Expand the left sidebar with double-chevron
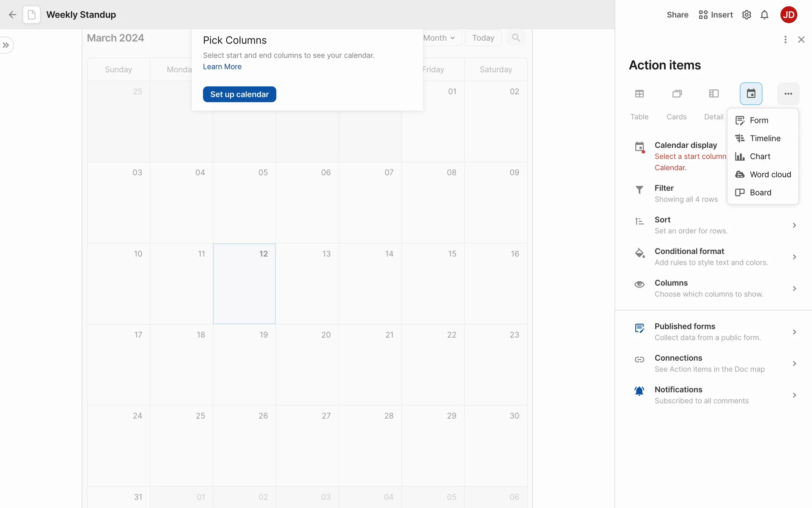This screenshot has height=508, width=812. pyautogui.click(x=6, y=45)
